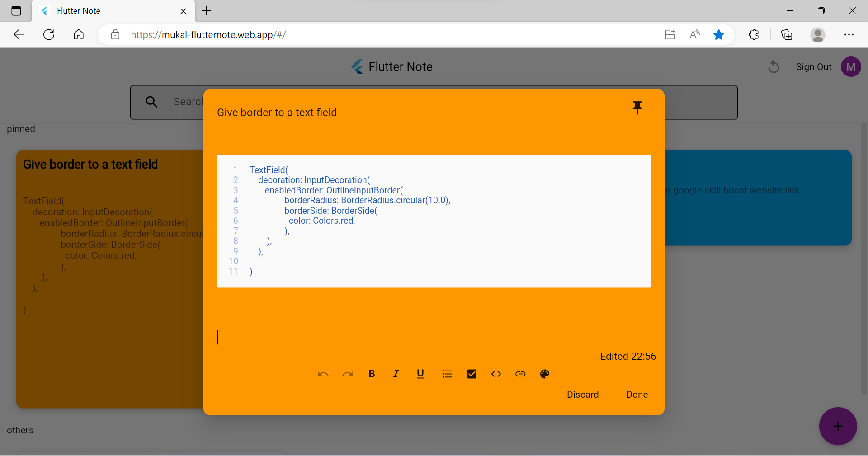Edit the note title 'Give border to a text field'
Screen dimensions: 868x456
pos(277,113)
